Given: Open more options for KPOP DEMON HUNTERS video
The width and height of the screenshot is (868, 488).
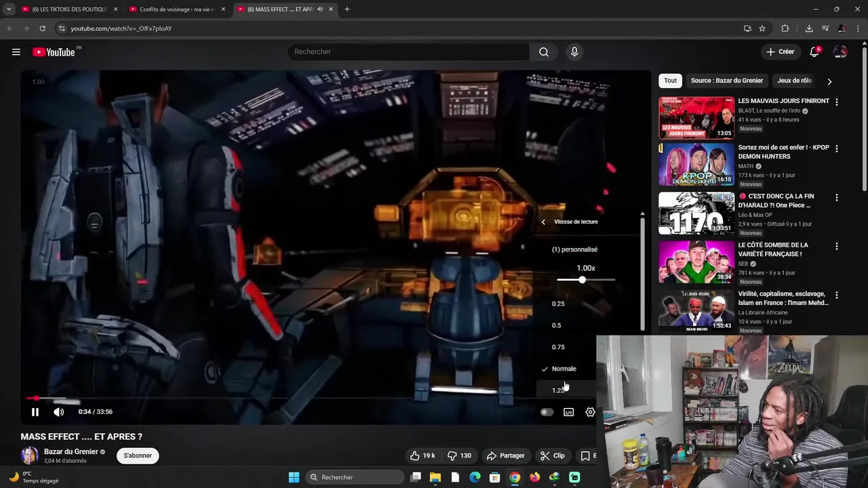Looking at the screenshot, I should click(x=836, y=148).
